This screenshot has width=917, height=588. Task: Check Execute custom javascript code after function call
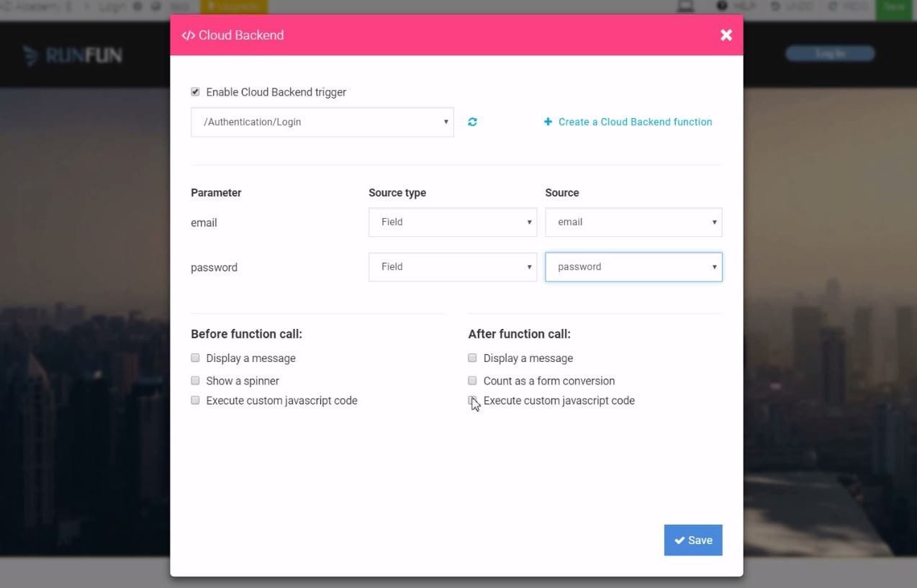point(472,400)
